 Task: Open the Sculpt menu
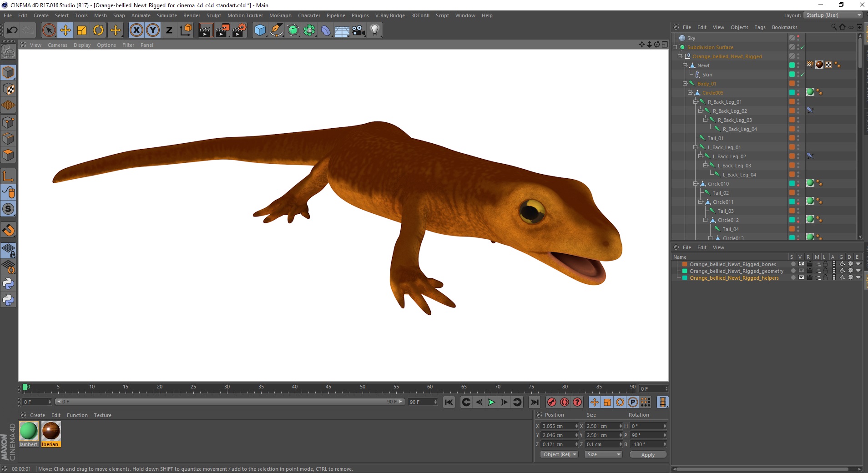click(x=213, y=15)
